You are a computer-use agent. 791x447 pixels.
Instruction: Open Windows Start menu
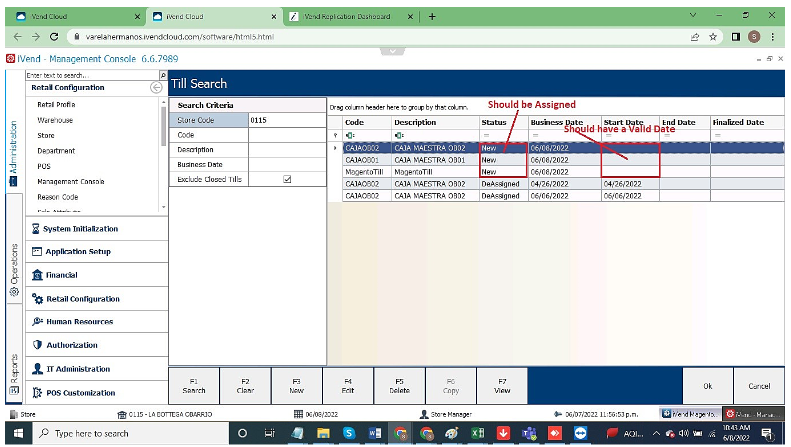pos(18,433)
